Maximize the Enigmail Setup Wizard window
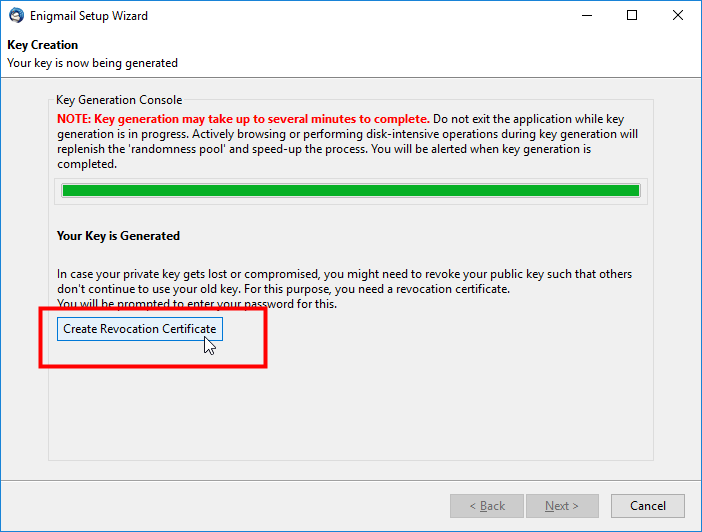The width and height of the screenshot is (702, 532). 632,16
